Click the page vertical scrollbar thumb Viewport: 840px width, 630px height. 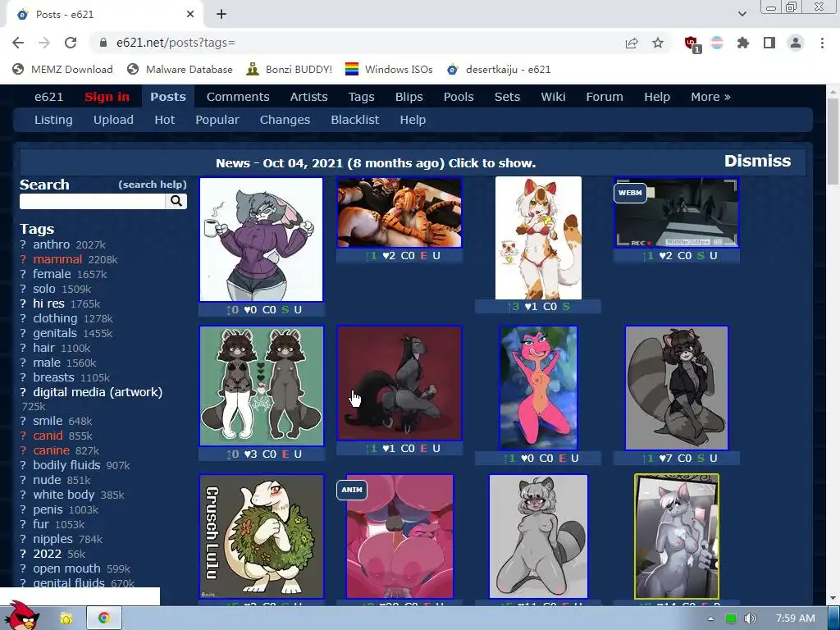833,139
